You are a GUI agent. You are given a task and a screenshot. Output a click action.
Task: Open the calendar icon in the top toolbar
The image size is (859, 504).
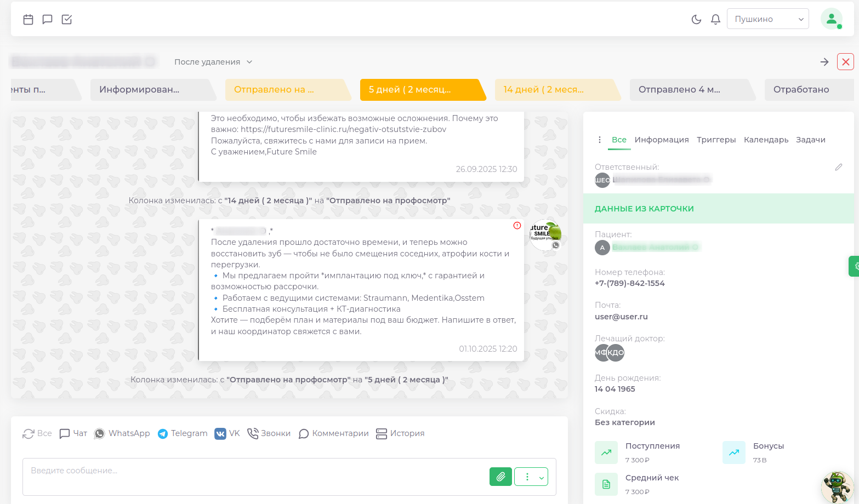point(28,19)
